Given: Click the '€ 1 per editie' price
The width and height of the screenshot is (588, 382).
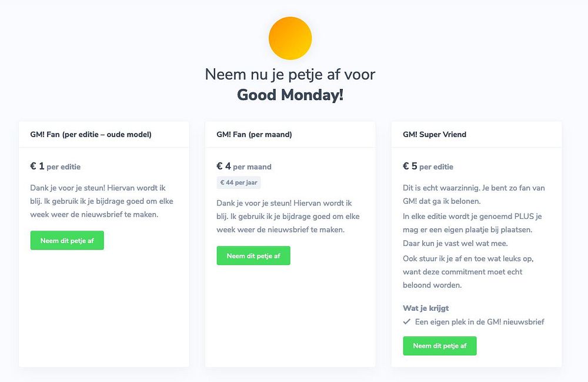Looking at the screenshot, I should pyautogui.click(x=55, y=167).
